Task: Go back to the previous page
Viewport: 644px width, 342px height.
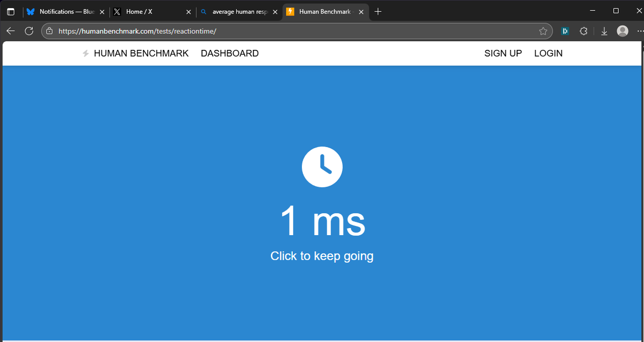Action: pos(11,31)
